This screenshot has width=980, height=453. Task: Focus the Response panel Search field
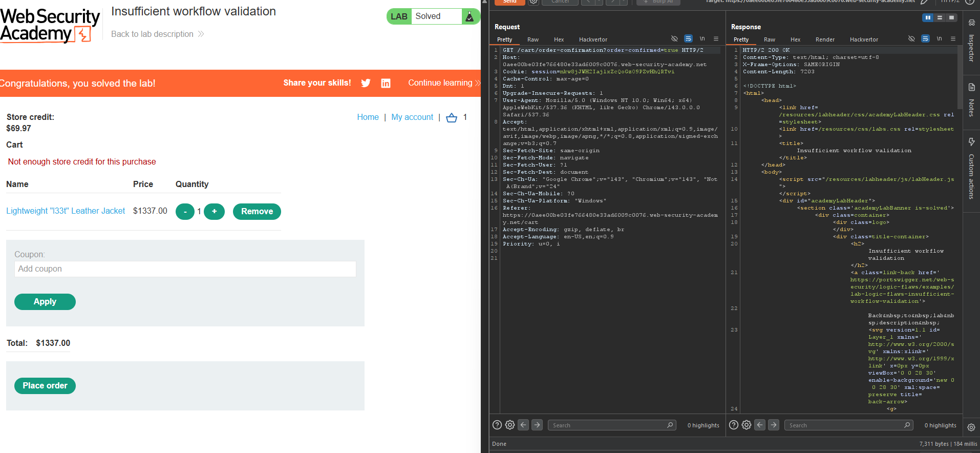pos(848,425)
